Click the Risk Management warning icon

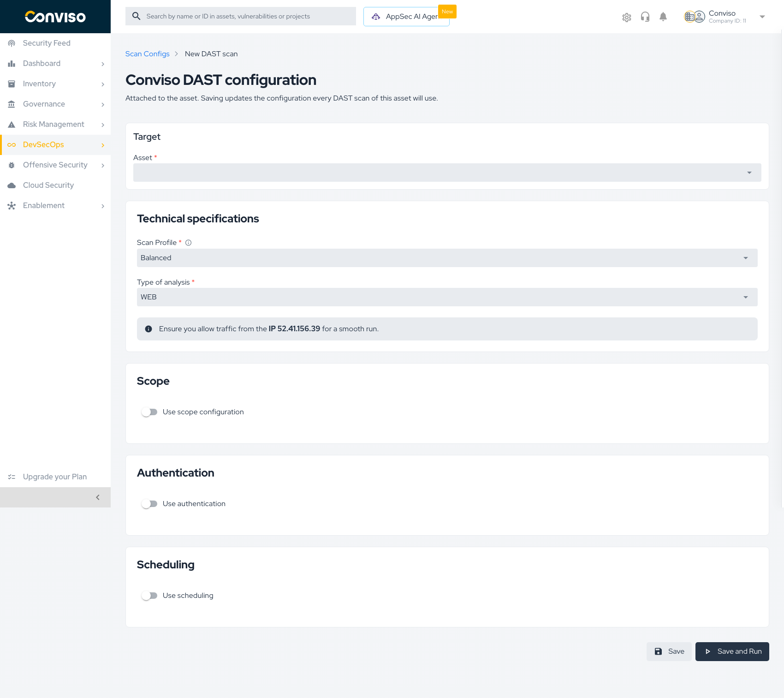tap(12, 125)
